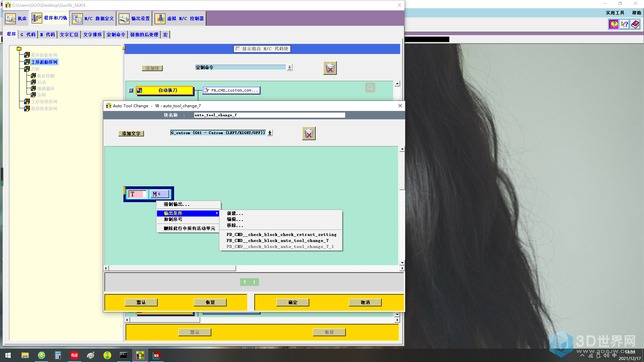This screenshot has height=362, width=644.
Task: Open the 帮助 menu
Action: coord(636,13)
